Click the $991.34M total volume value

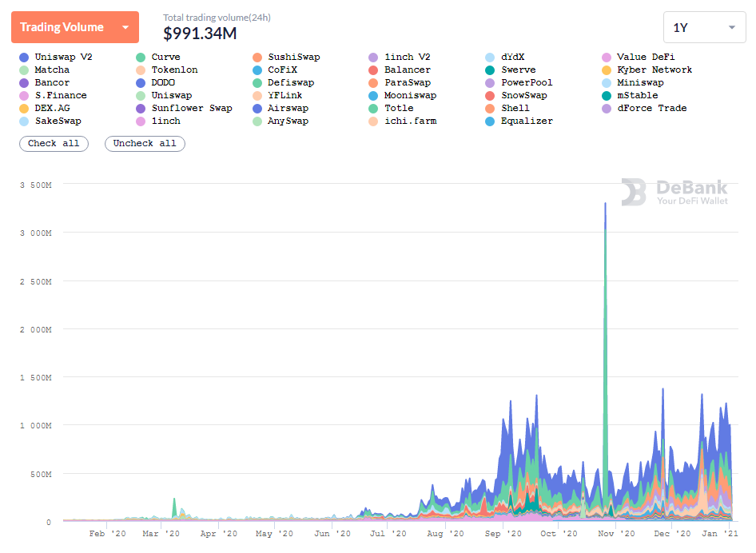coord(200,34)
